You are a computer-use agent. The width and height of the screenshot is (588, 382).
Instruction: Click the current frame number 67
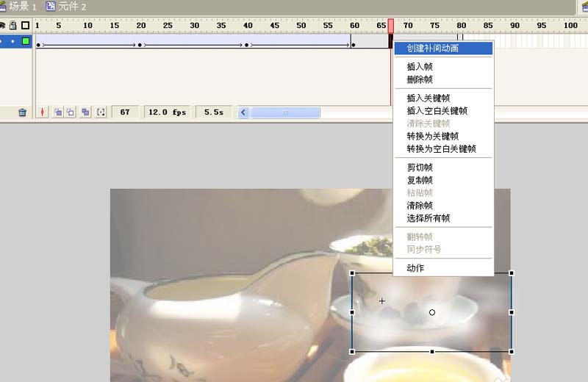click(125, 112)
